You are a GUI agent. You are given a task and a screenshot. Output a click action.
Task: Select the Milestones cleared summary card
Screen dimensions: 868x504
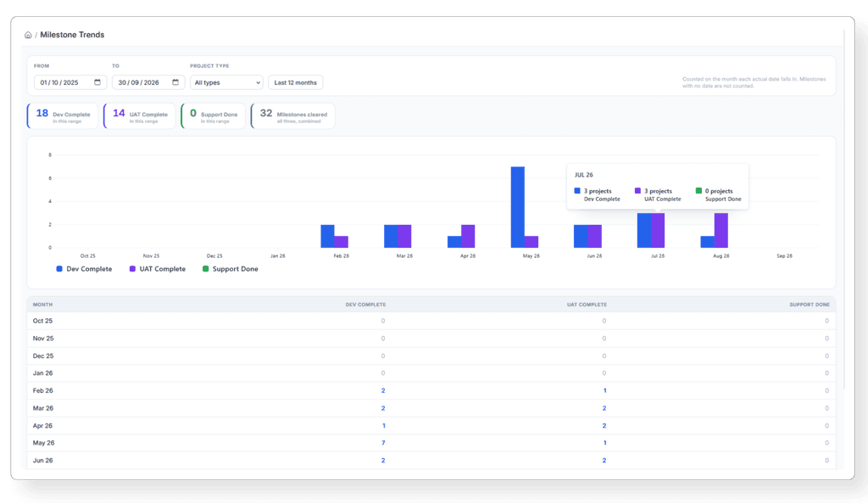[292, 115]
